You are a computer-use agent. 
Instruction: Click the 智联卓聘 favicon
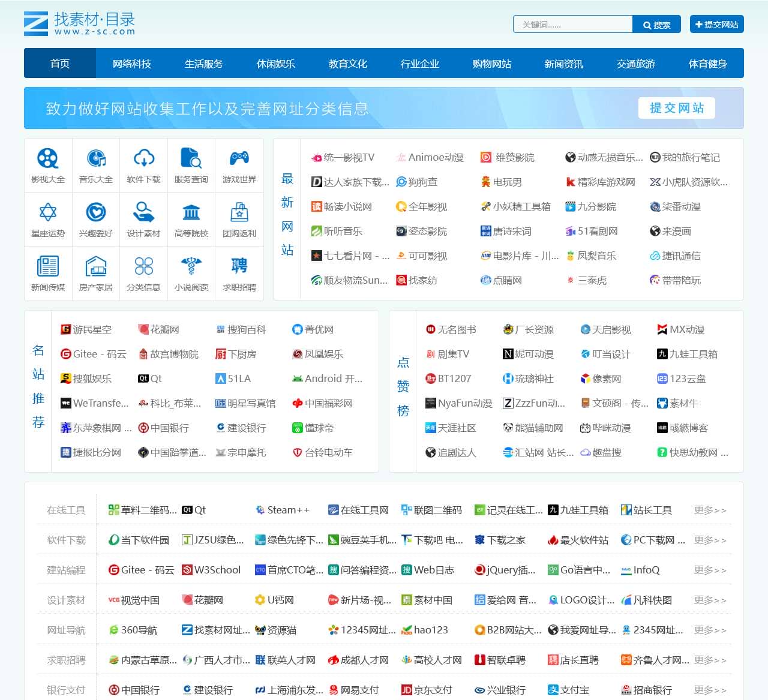tap(479, 660)
